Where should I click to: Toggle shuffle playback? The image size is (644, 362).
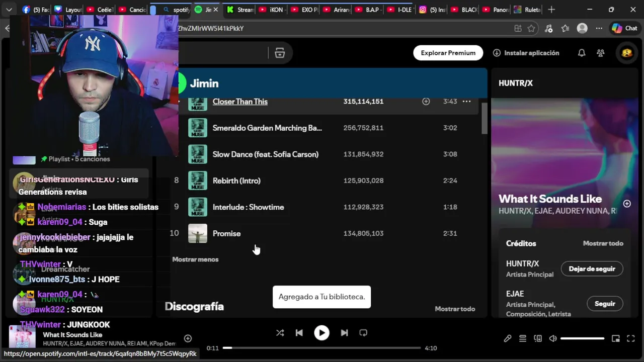pyautogui.click(x=280, y=333)
